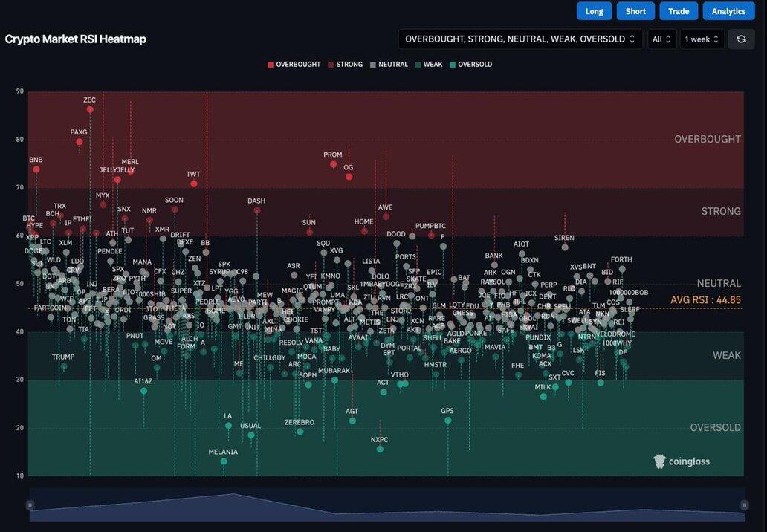Screen dimensions: 767x532
Task: Open the 1 week timeframe dropdown
Action: (702, 39)
